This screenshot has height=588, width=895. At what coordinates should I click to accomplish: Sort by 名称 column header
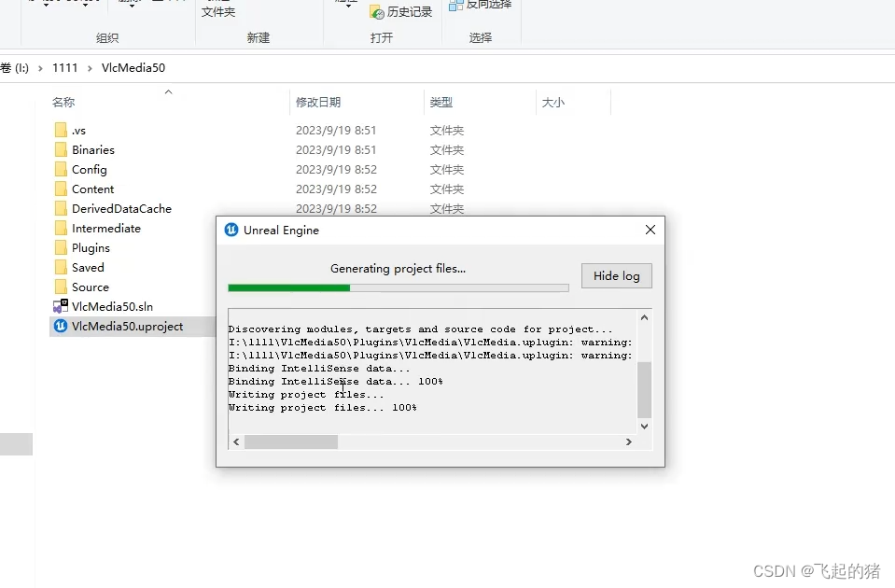(63, 102)
